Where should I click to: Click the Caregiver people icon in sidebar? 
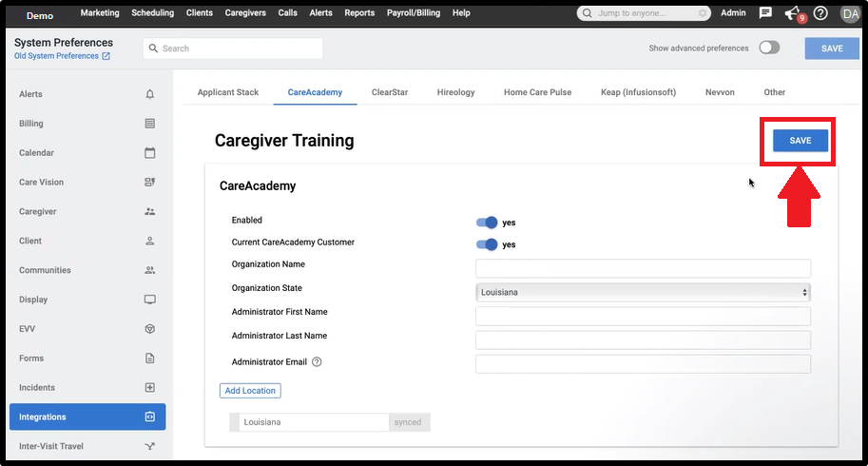pyautogui.click(x=149, y=211)
